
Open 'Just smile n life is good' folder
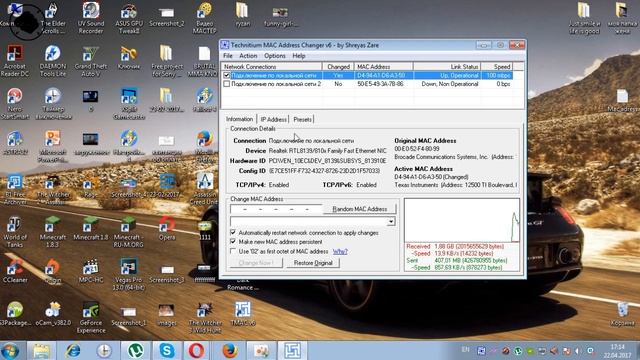click(x=584, y=19)
